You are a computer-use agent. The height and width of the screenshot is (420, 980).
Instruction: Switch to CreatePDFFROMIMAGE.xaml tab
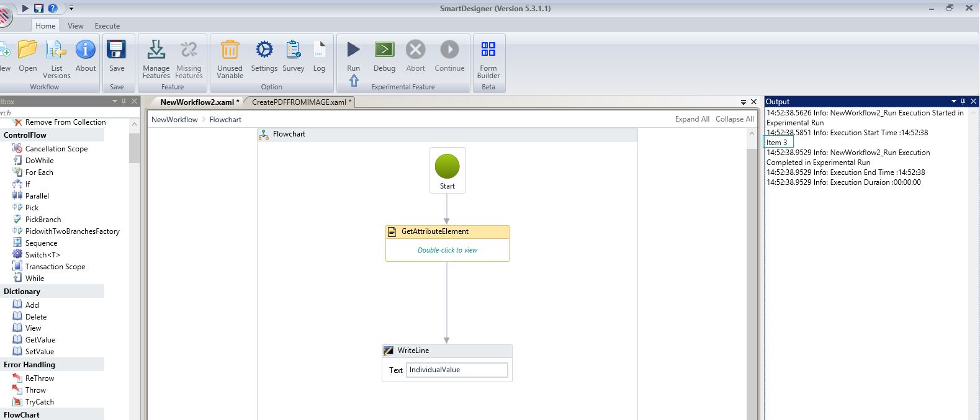coord(301,102)
